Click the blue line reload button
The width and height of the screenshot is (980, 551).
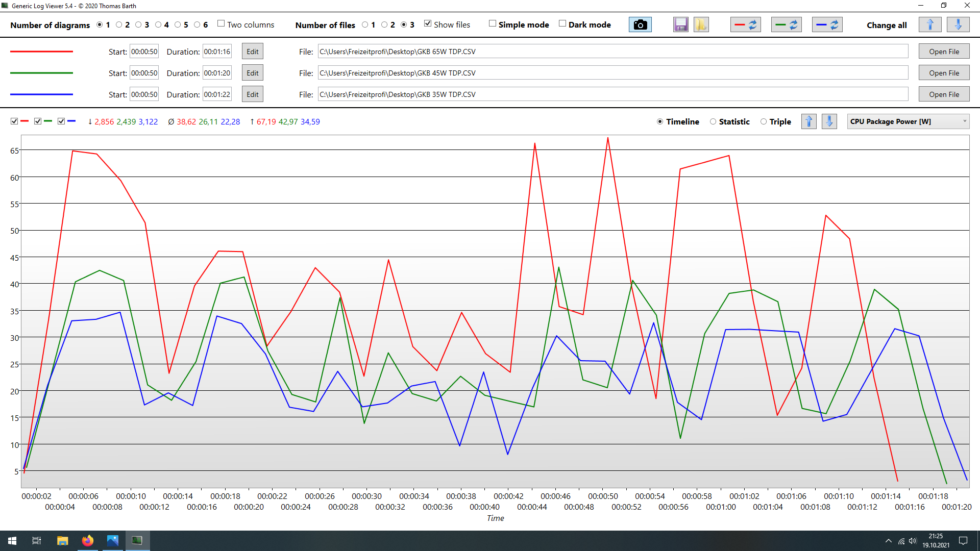[x=827, y=24]
